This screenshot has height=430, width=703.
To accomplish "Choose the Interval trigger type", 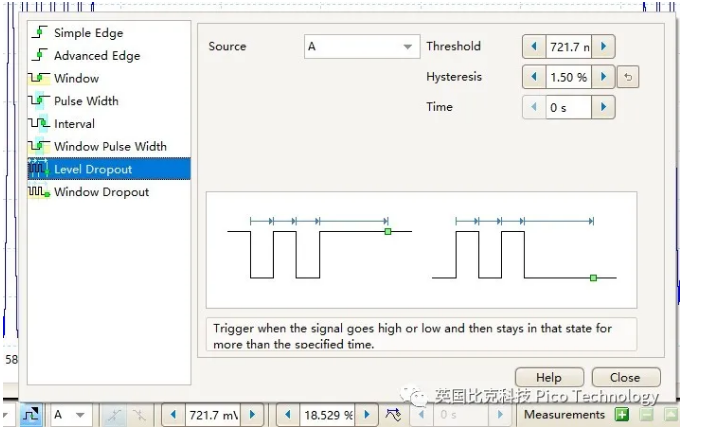I will pyautogui.click(x=74, y=124).
